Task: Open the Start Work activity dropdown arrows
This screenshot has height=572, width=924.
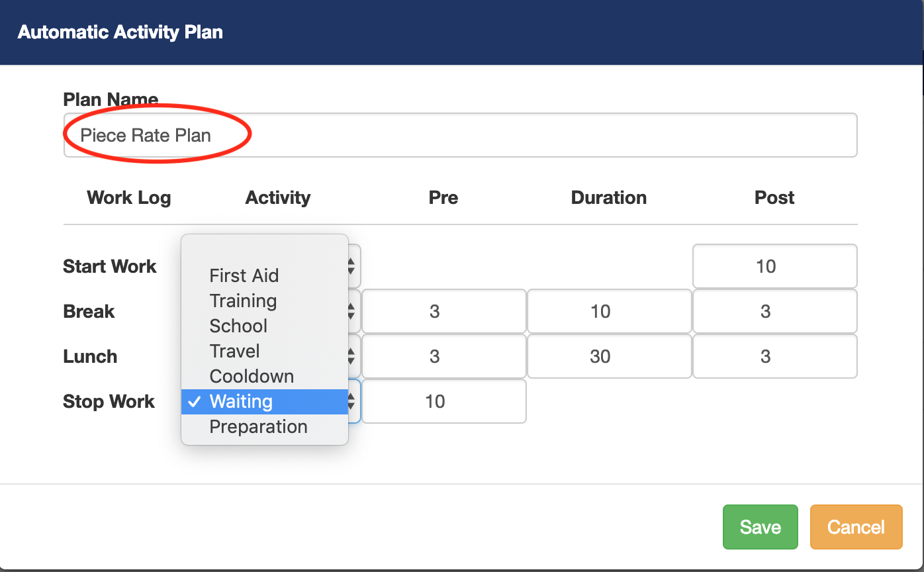Action: (x=353, y=266)
